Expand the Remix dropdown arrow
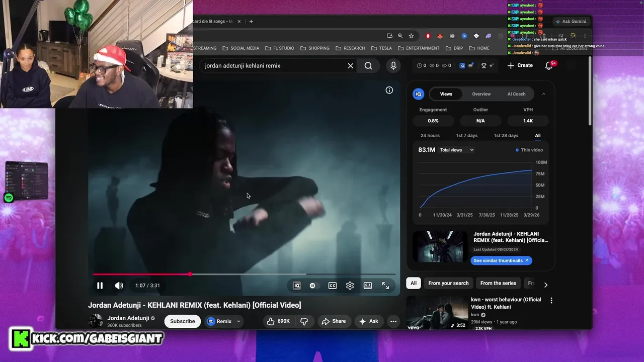The height and width of the screenshot is (362, 644). 238,321
